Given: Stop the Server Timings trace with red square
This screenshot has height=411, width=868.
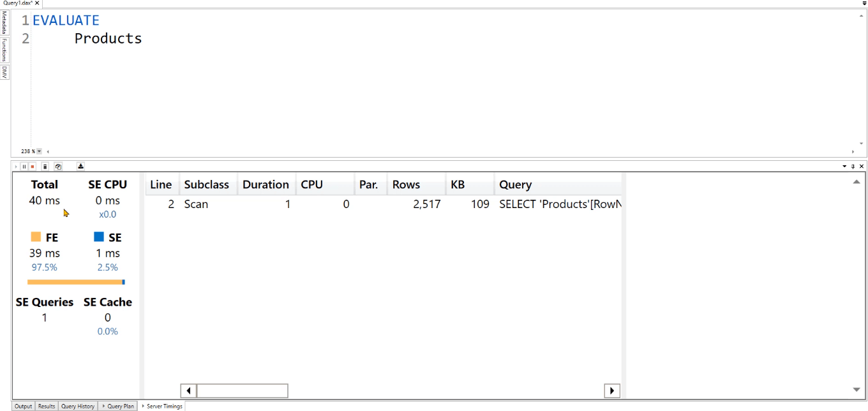Looking at the screenshot, I should coord(33,167).
